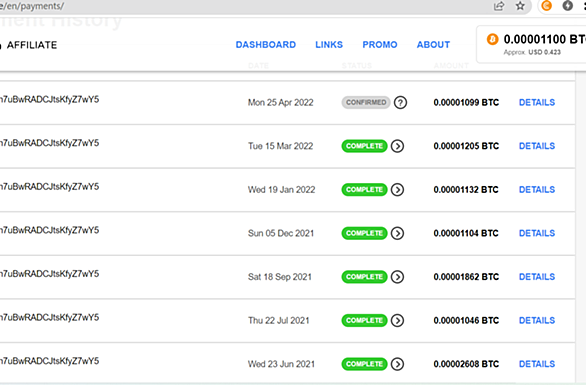Click wallet address in 22 Jul 2021 row

click(x=49, y=317)
